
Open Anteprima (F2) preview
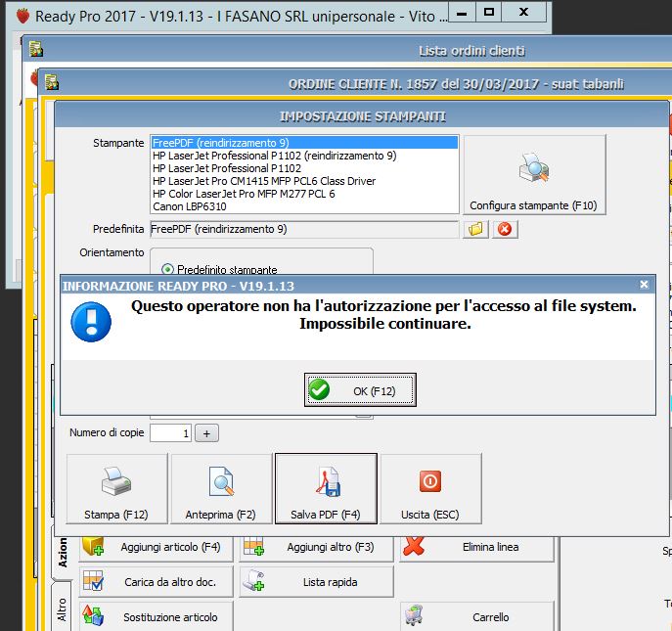point(221,489)
